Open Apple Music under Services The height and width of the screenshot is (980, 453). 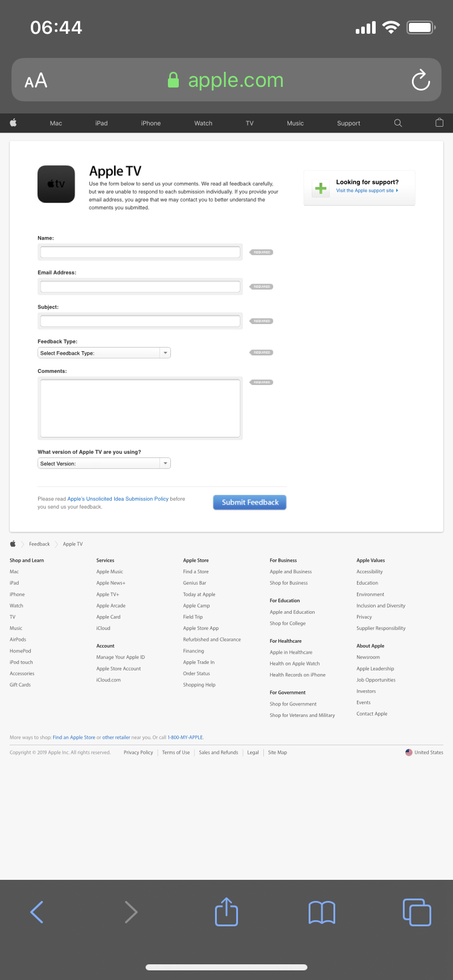[x=109, y=572]
